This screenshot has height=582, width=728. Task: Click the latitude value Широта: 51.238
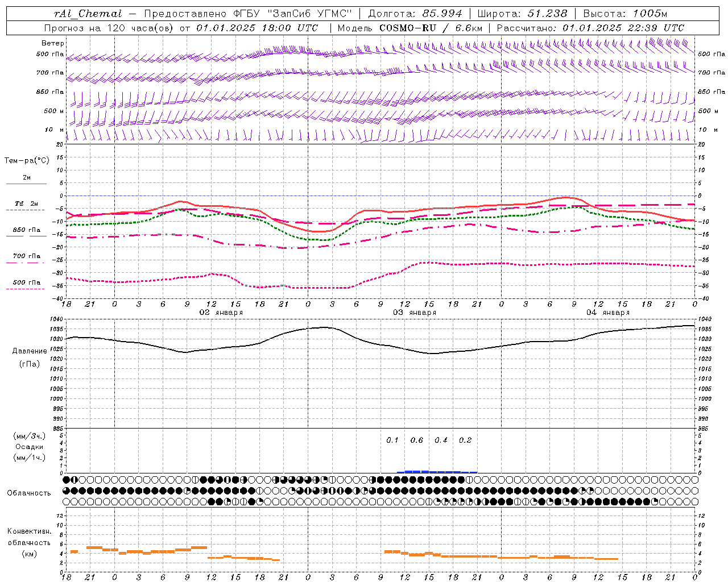click(x=522, y=14)
